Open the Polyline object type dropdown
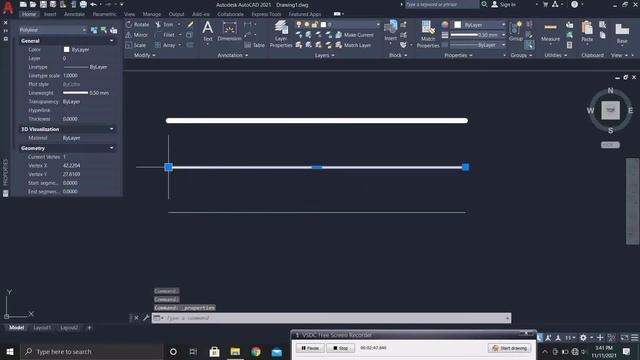 click(53, 30)
